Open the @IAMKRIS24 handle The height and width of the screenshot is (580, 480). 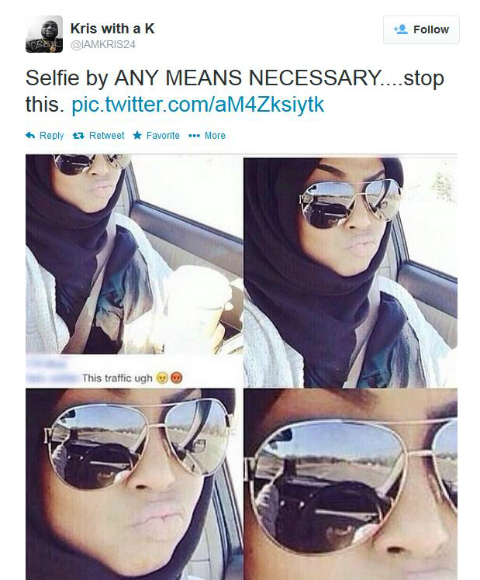tap(103, 45)
